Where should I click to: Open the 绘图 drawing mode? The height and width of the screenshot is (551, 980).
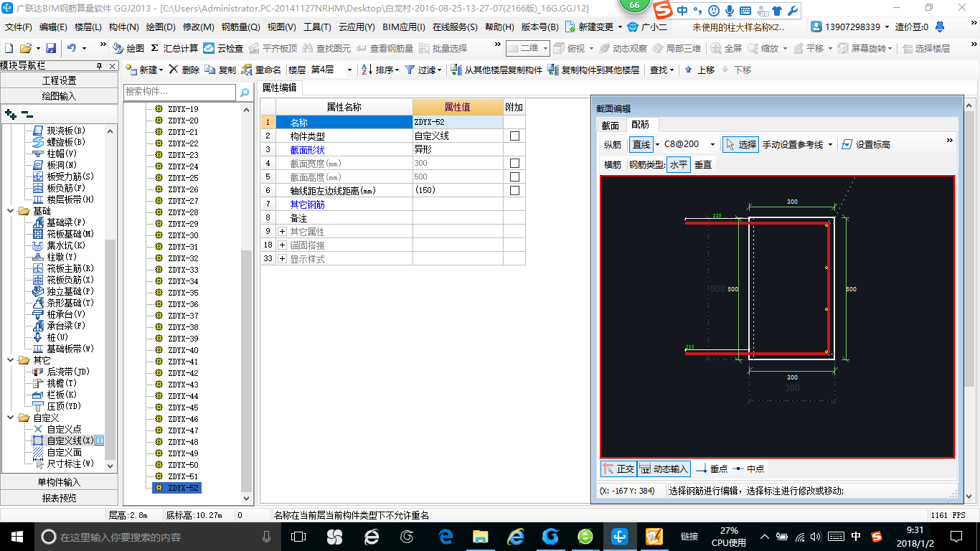(x=128, y=48)
